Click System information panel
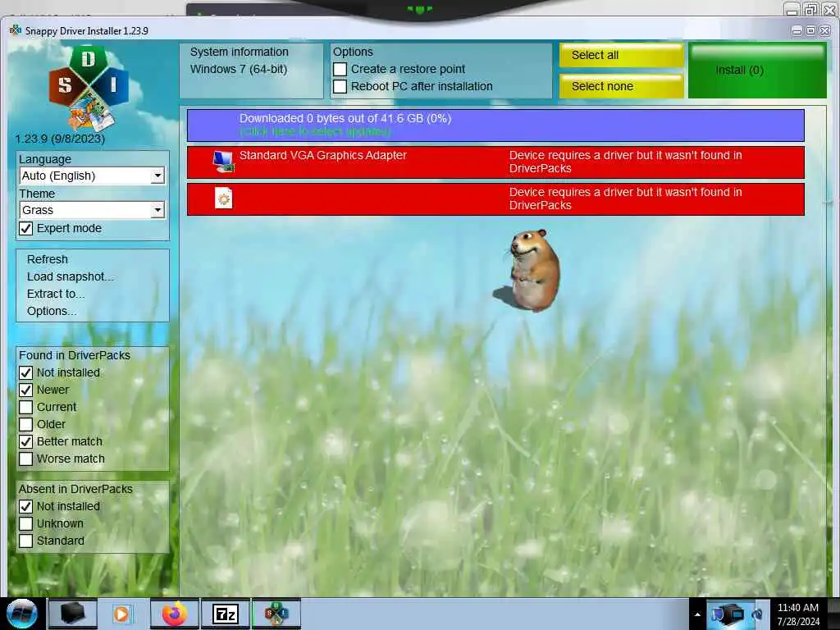The width and height of the screenshot is (840, 630). click(x=251, y=71)
